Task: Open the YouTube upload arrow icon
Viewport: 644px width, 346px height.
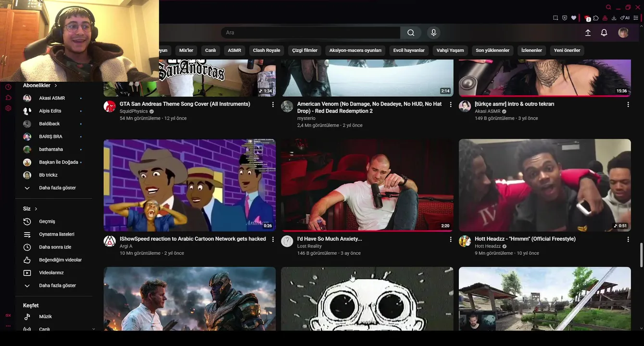Action: 588,33
